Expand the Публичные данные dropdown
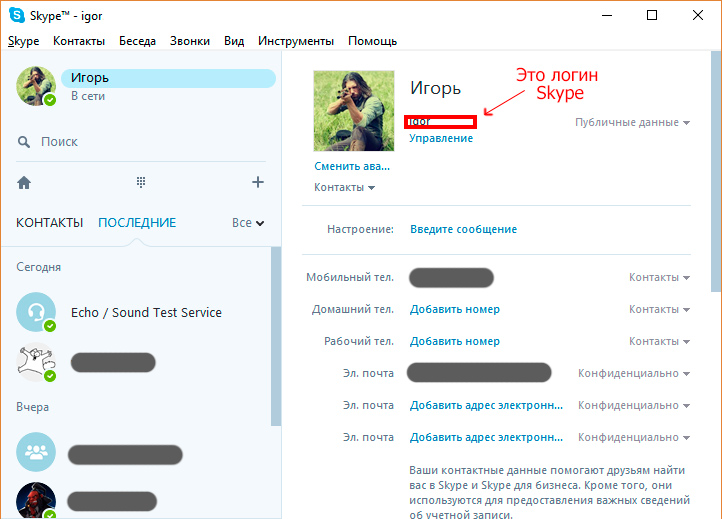The height and width of the screenshot is (519, 722). pos(632,122)
